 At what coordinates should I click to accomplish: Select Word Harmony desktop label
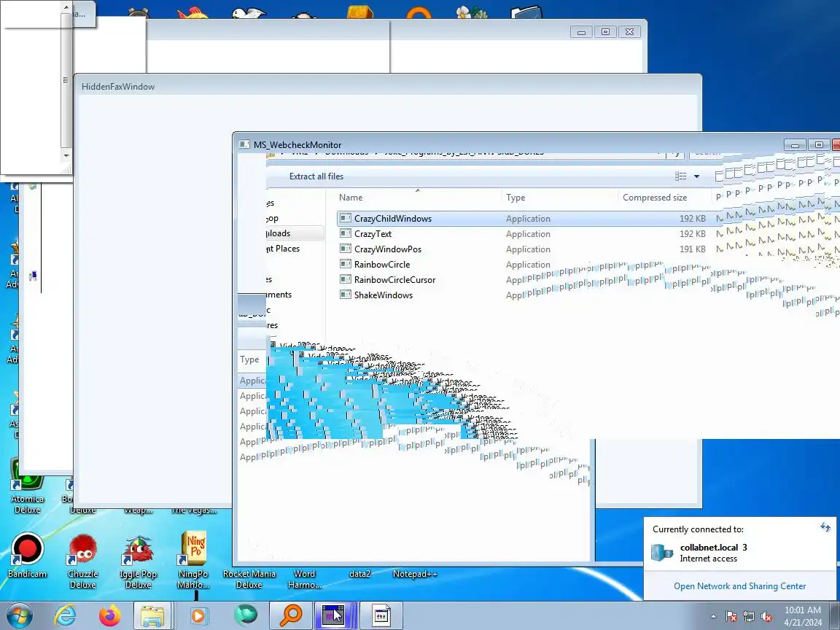coord(304,579)
